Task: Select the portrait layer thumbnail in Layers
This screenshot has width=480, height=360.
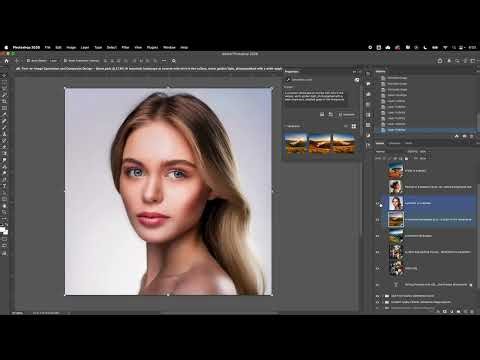Action: [x=396, y=203]
